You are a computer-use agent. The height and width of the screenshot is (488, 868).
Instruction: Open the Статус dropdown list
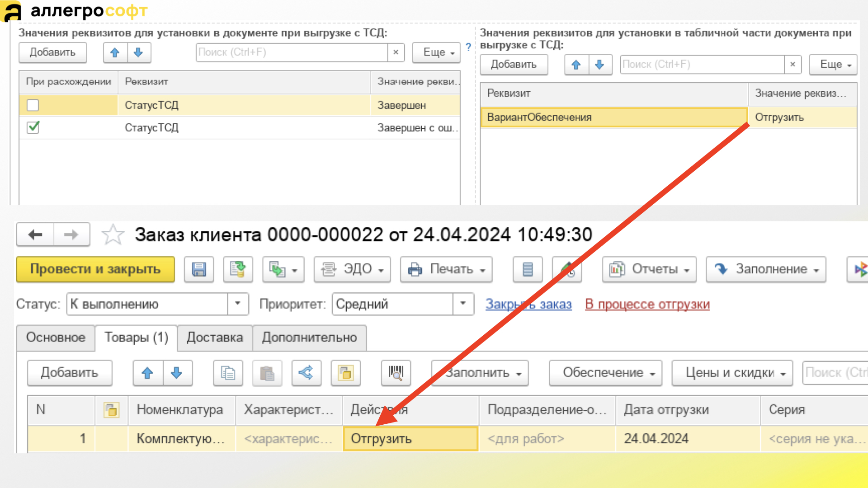[x=238, y=304]
